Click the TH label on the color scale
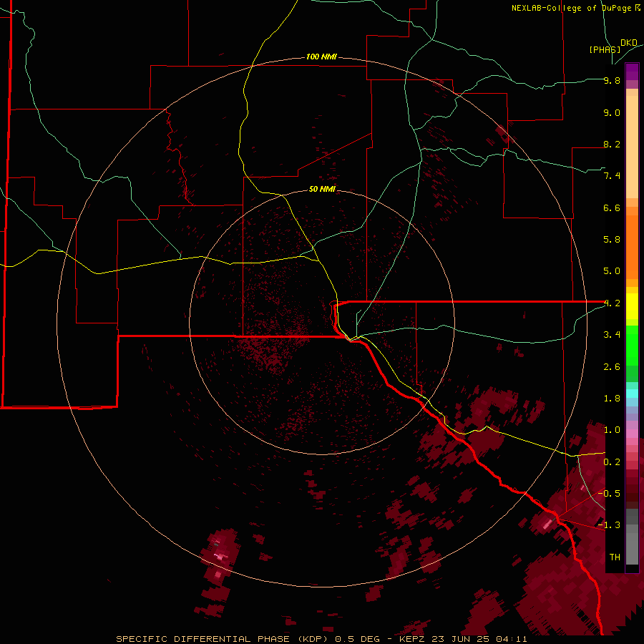 click(x=615, y=557)
